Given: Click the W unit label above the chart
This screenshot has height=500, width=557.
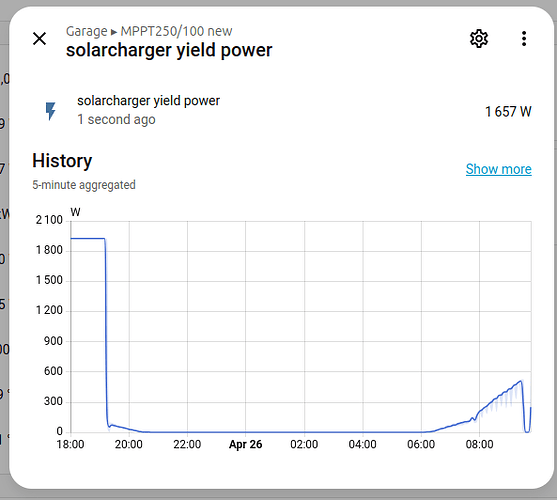Looking at the screenshot, I should pyautogui.click(x=75, y=212).
